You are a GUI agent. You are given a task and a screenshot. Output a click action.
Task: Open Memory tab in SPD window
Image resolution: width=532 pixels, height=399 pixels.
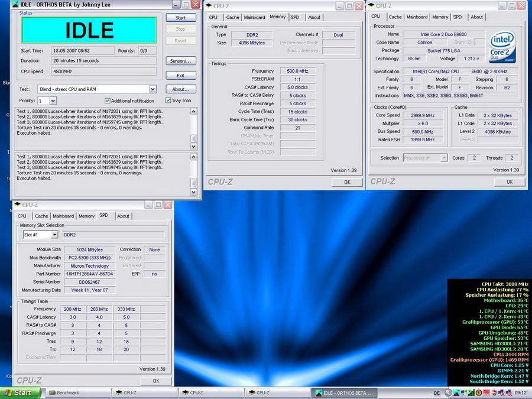coord(86,216)
